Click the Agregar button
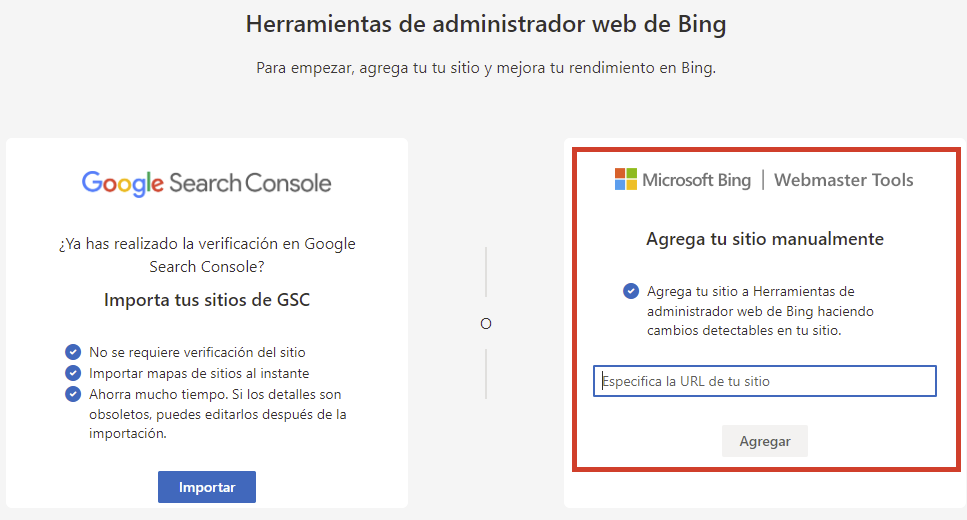The height and width of the screenshot is (520, 967). (765, 441)
